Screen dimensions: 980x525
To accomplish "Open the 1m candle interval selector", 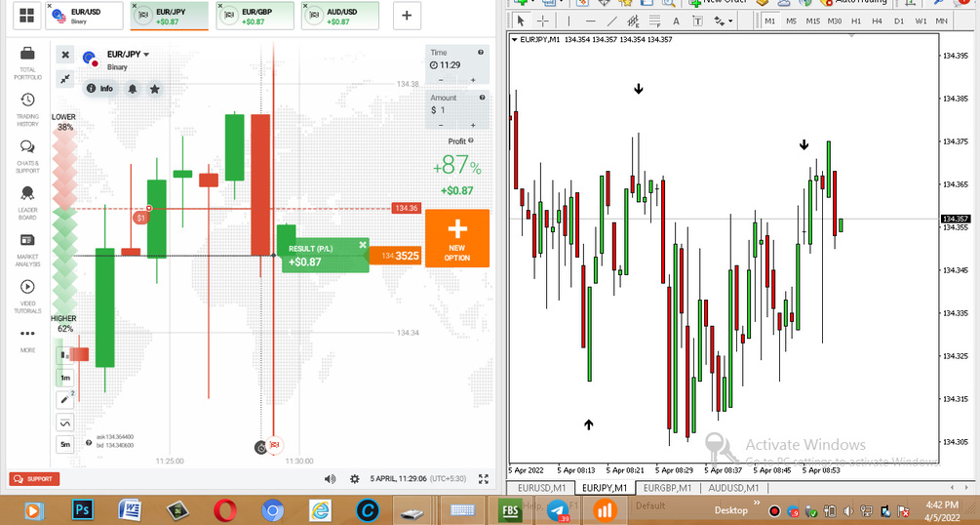I will pos(65,378).
